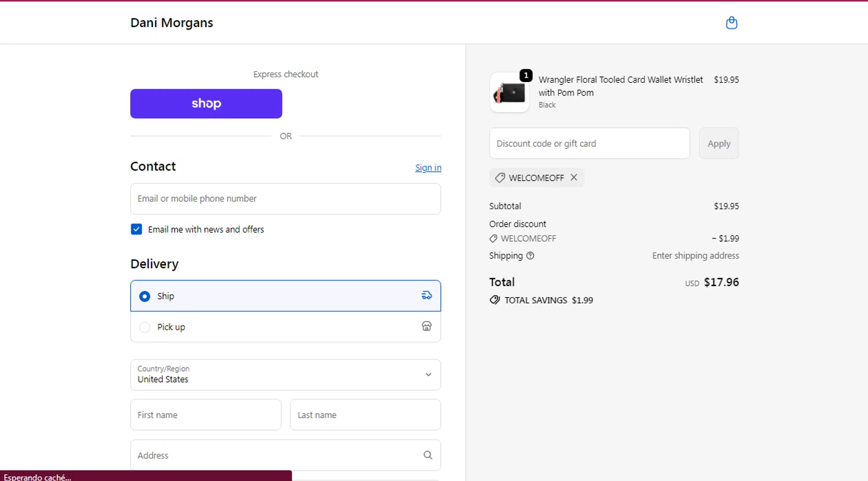Click the 'Black' variant label
This screenshot has width=868, height=481.
547,105
